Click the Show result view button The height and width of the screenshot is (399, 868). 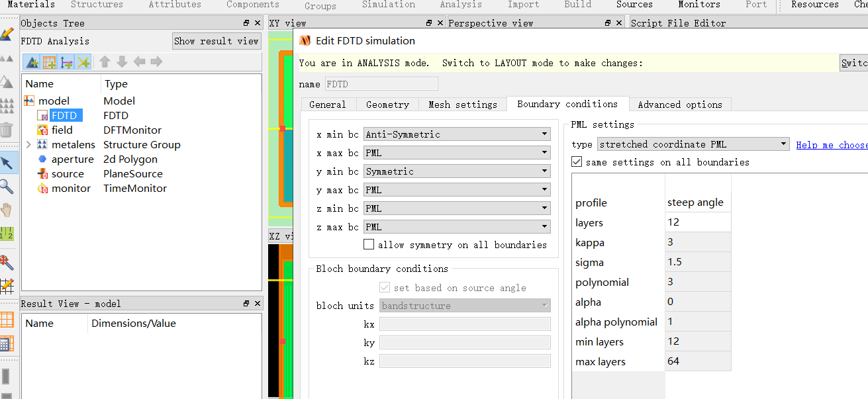coord(217,41)
